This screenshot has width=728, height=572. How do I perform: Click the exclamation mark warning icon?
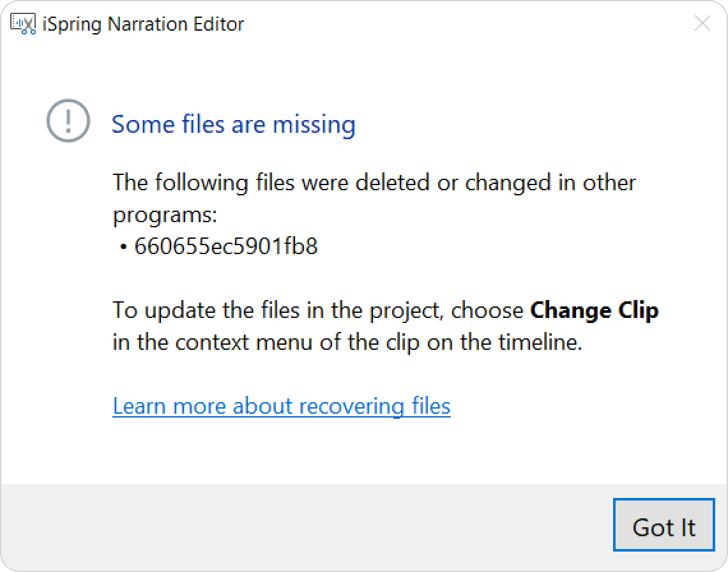coord(68,121)
